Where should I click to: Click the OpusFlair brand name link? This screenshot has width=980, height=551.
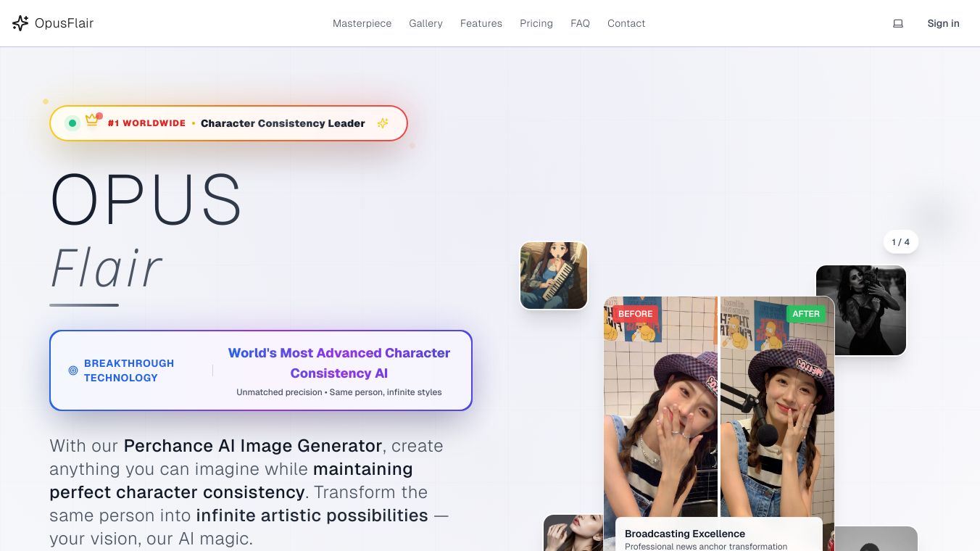[x=64, y=23]
